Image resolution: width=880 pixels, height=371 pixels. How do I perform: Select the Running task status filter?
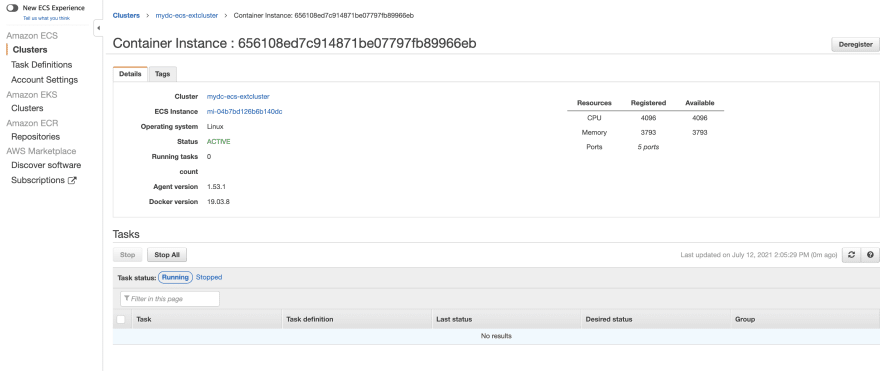(x=175, y=277)
